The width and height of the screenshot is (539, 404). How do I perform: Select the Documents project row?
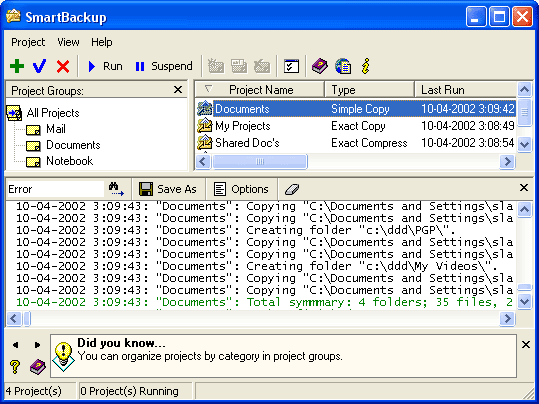(356, 109)
